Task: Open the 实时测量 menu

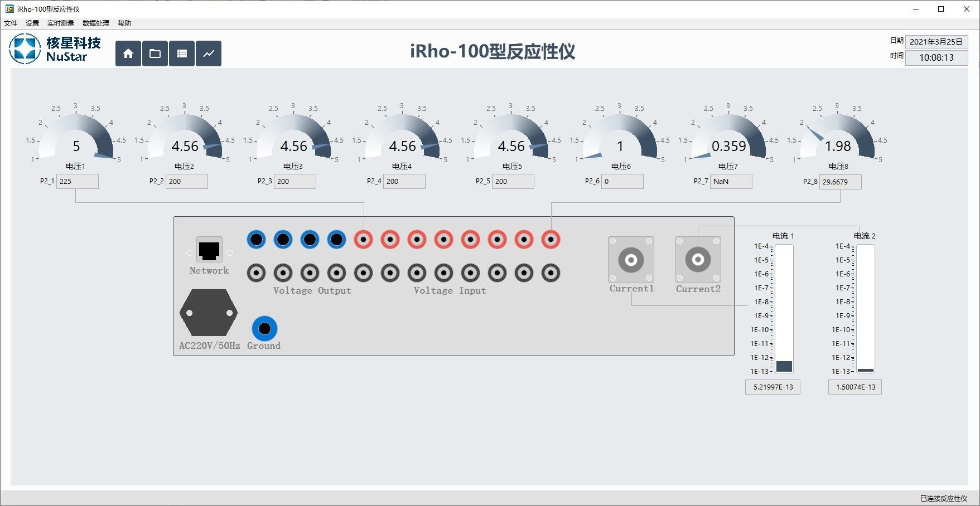Action: click(61, 23)
